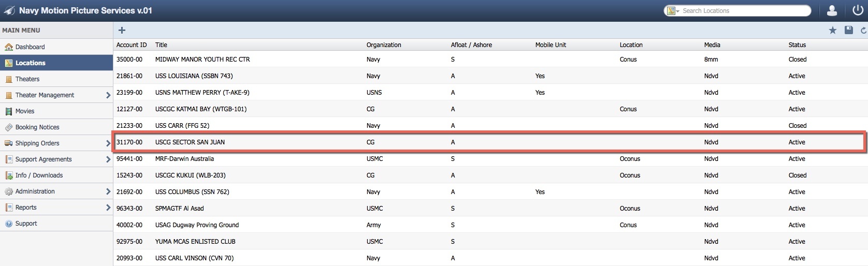Click the power logout icon

pyautogui.click(x=858, y=10)
